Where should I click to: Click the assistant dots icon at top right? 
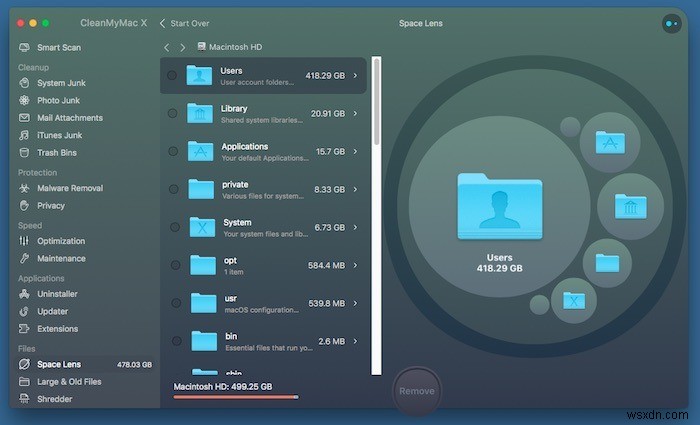click(x=671, y=24)
